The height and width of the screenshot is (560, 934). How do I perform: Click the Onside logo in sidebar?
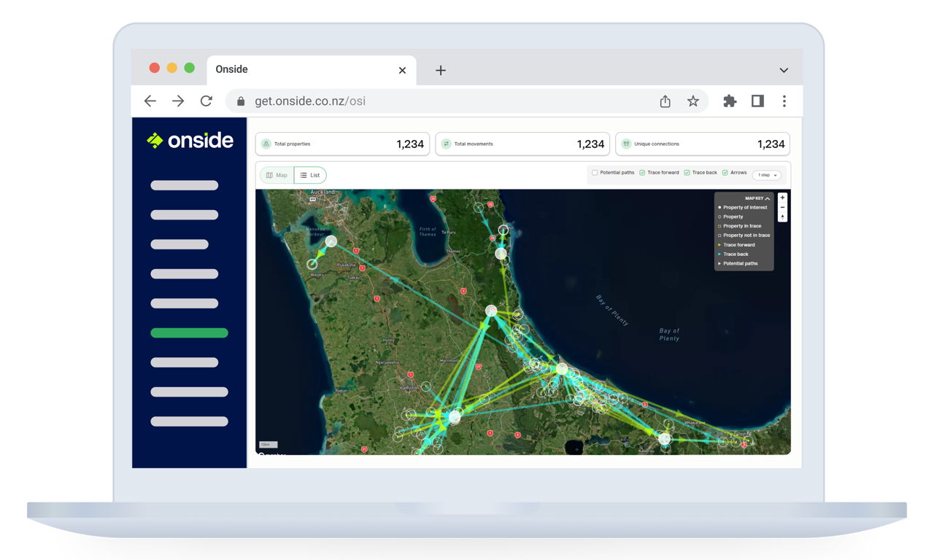190,141
